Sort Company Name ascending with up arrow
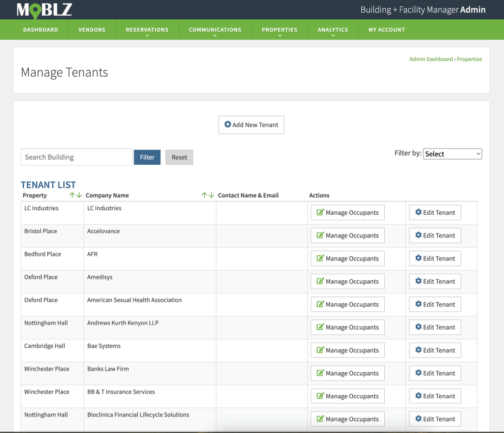 pos(205,195)
